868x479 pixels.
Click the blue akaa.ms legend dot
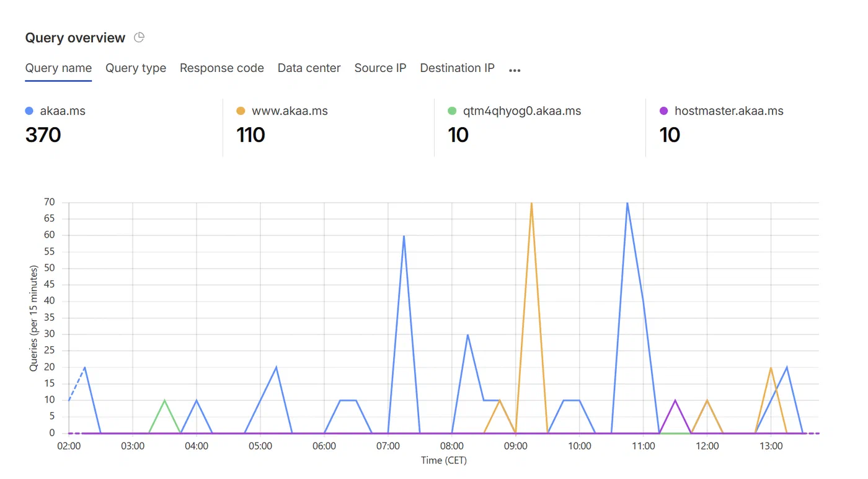click(x=29, y=111)
